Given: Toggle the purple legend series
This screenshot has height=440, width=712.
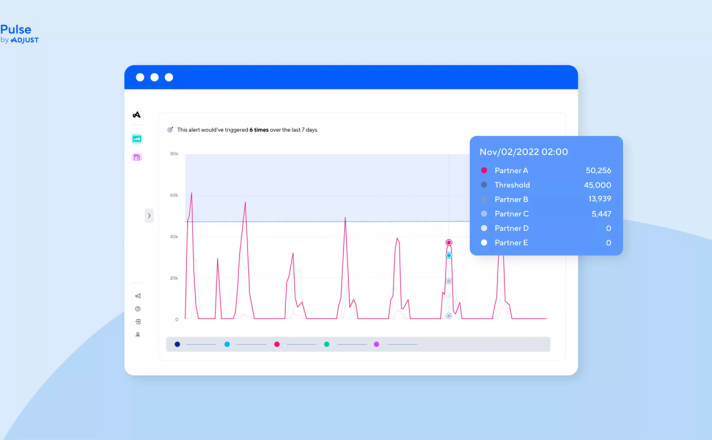Looking at the screenshot, I should click(376, 344).
